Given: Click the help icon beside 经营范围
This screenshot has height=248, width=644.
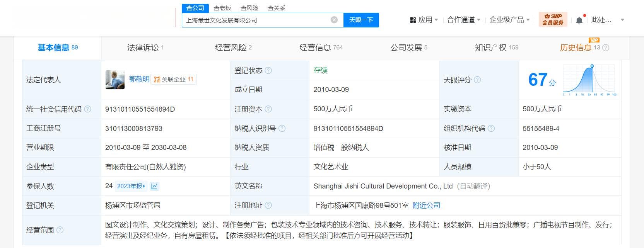Looking at the screenshot, I should (x=60, y=230).
